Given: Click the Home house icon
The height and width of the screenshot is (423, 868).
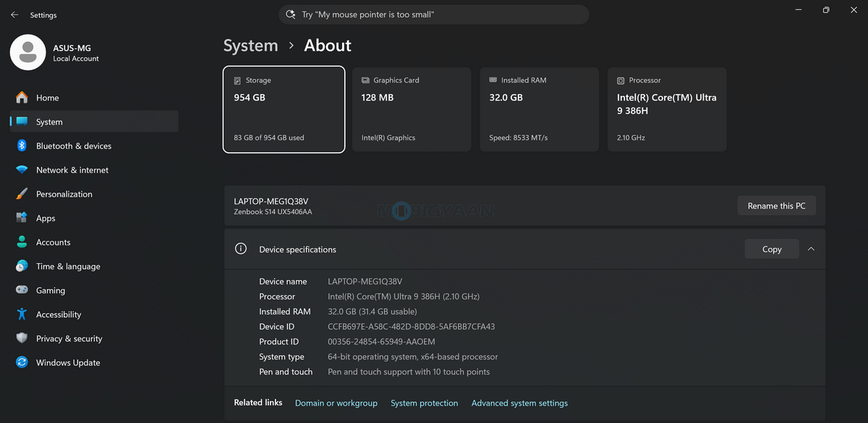Looking at the screenshot, I should pyautogui.click(x=22, y=98).
